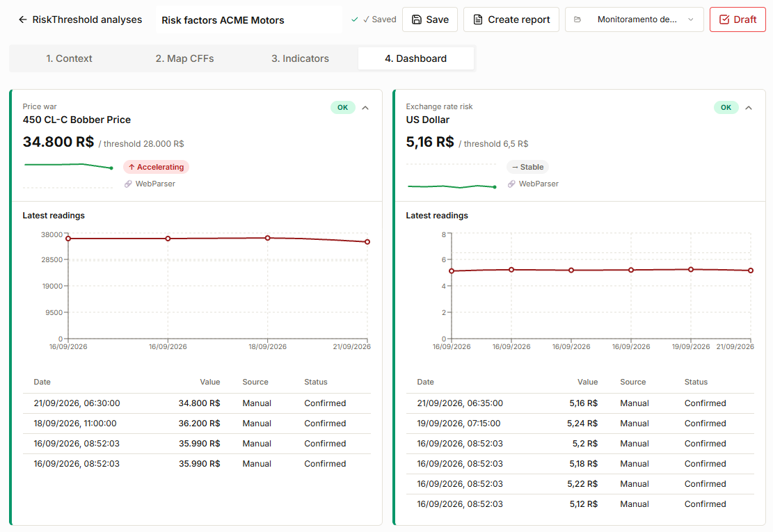Click the Price war category label
Viewport: 773px width, 532px height.
pyautogui.click(x=40, y=106)
